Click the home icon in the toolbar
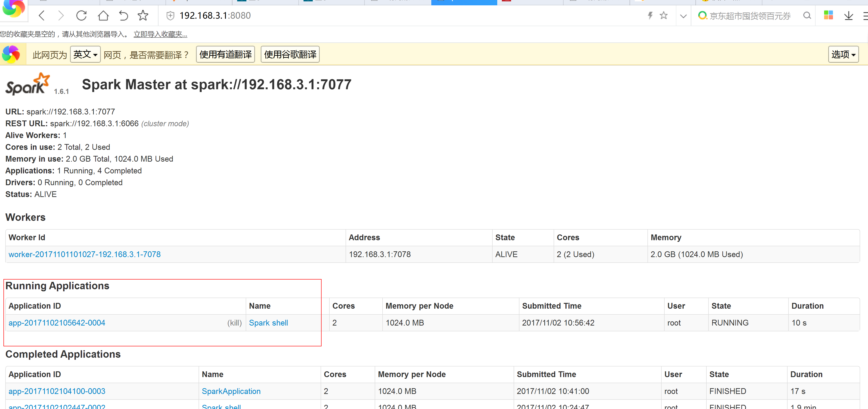 (x=103, y=15)
